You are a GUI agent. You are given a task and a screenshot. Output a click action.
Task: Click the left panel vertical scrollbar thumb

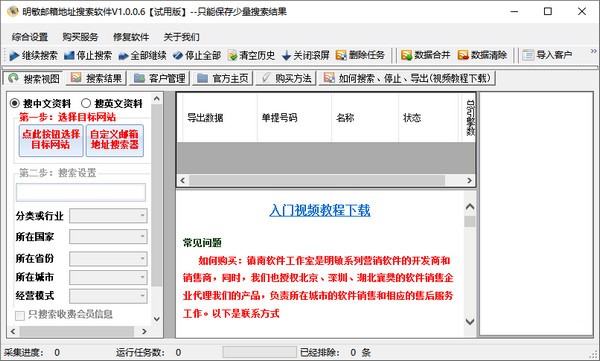point(157,195)
